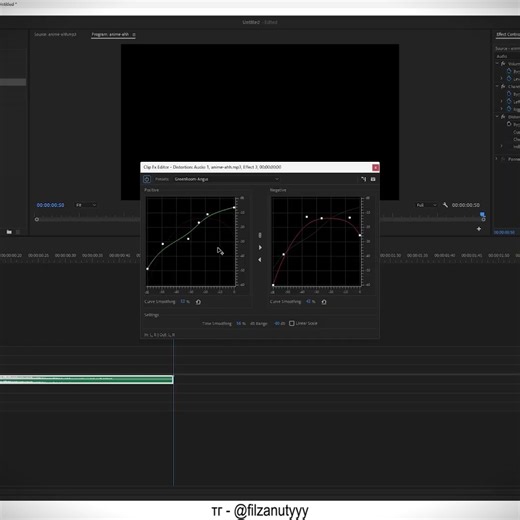This screenshot has height=520, width=520.
Task: Toggle the Volume fx icon in Effect Controls
Action: click(x=503, y=63)
